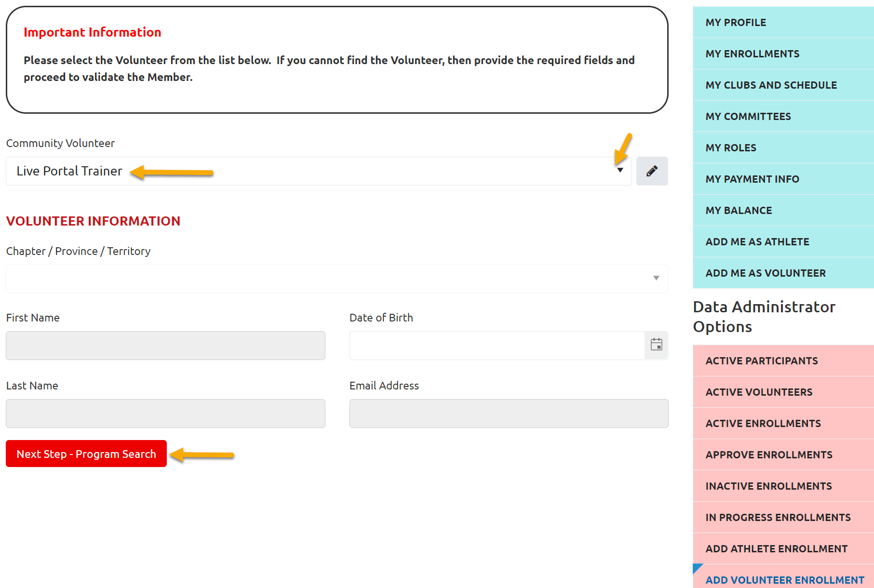Viewport: 874px width, 588px height.
Task: Open My Roles
Action: [x=783, y=147]
